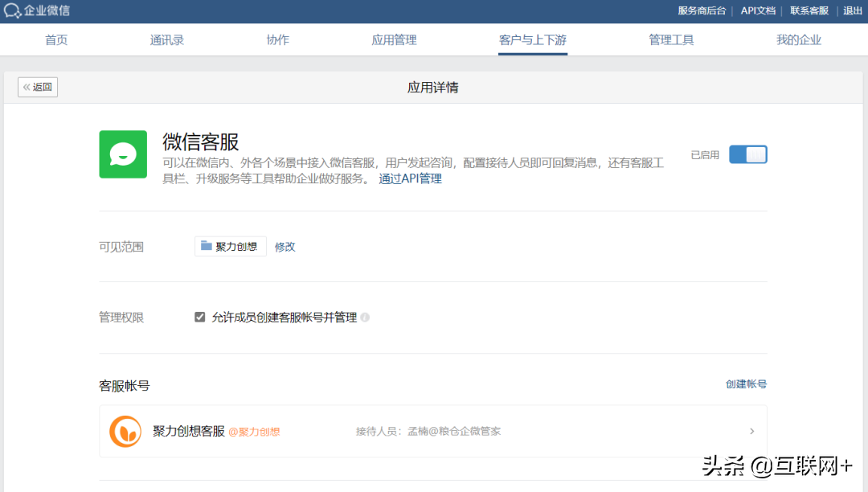Click the @聚力创想 orange label
This screenshot has width=868, height=492.
[x=254, y=432]
